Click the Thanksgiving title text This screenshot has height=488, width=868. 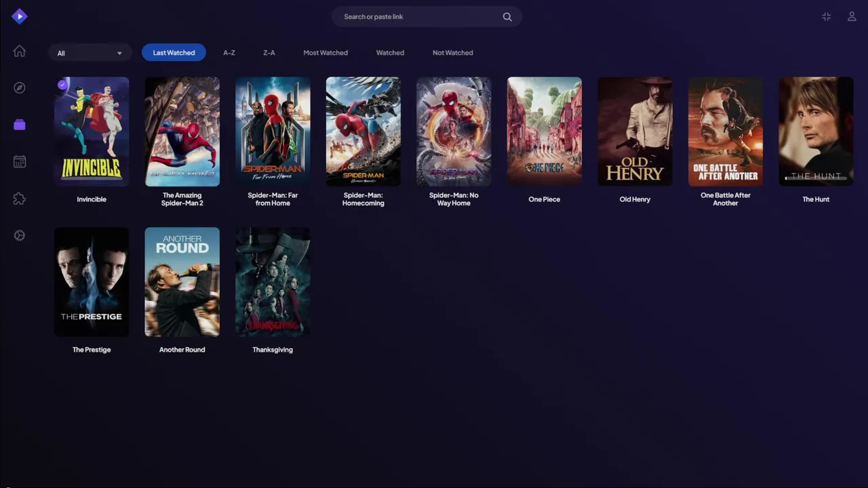(x=273, y=350)
